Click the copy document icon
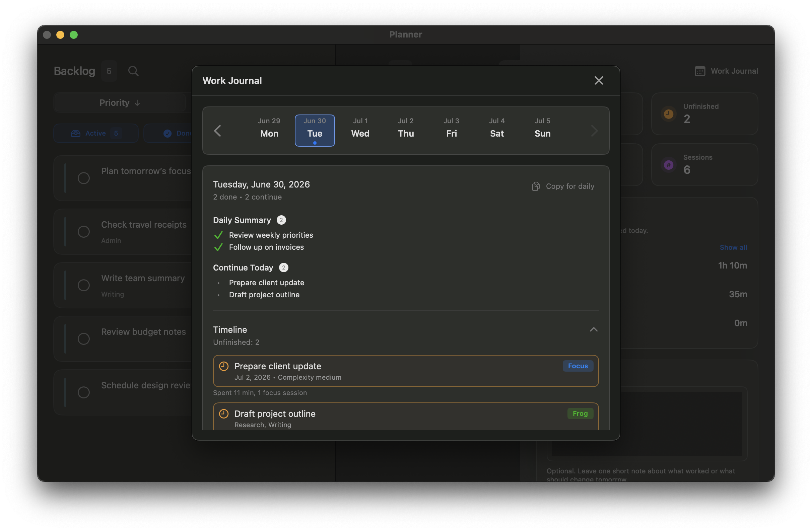This screenshot has width=812, height=531. [536, 186]
